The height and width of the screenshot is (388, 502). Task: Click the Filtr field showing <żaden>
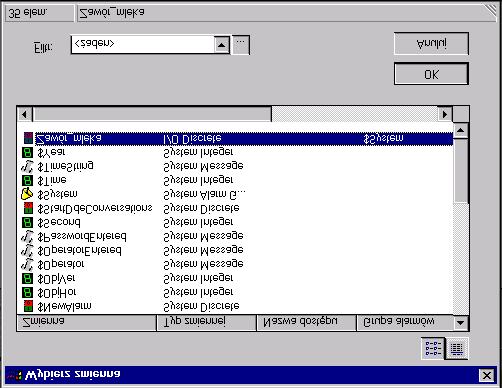[143, 45]
